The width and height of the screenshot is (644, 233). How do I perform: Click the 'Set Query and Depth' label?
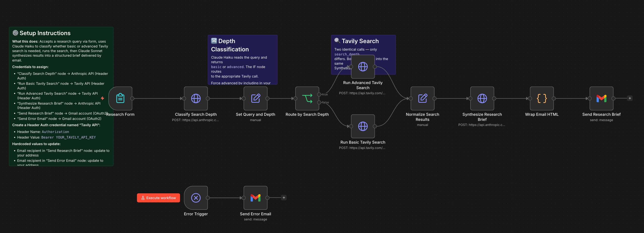coord(256,114)
